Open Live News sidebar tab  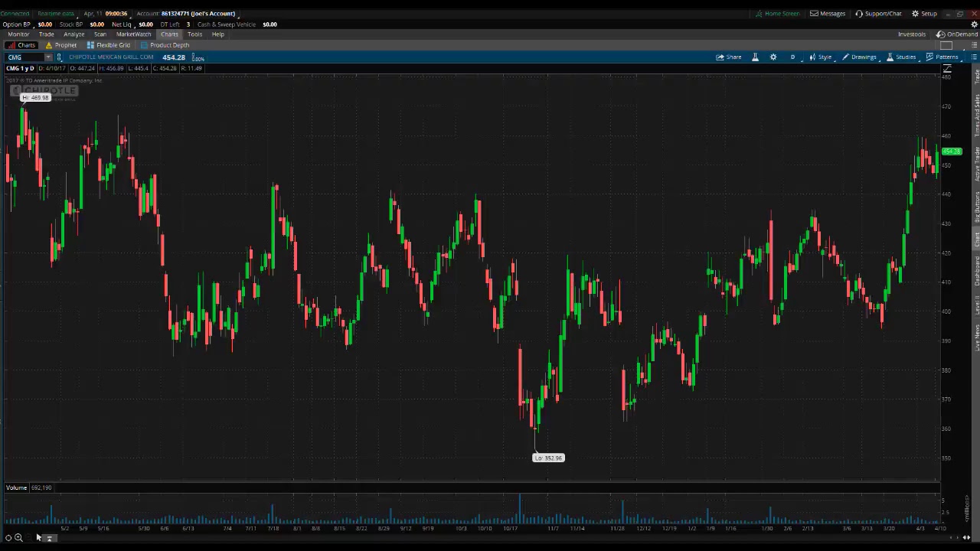point(976,337)
